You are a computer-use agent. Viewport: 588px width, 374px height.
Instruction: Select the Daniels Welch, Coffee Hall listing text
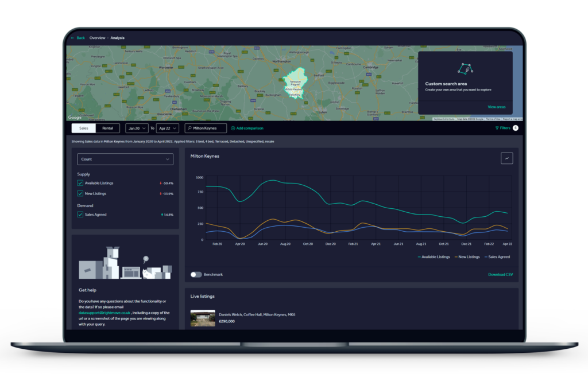(x=257, y=315)
